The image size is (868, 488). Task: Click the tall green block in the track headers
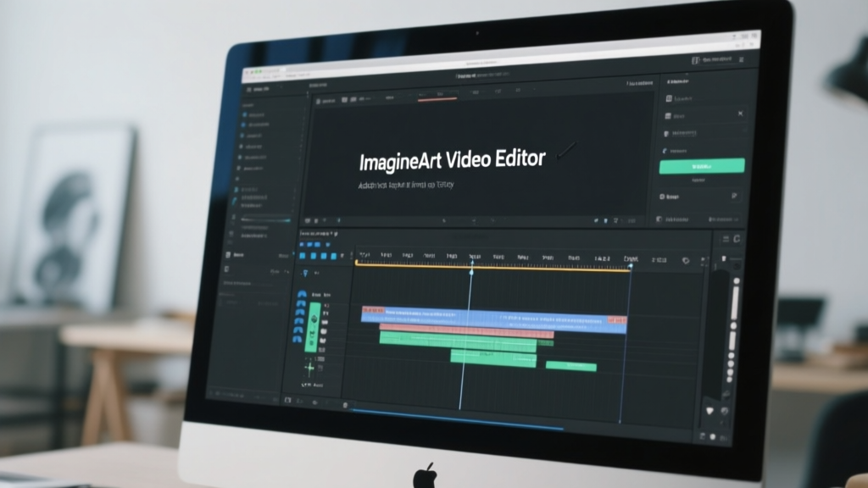pos(313,326)
